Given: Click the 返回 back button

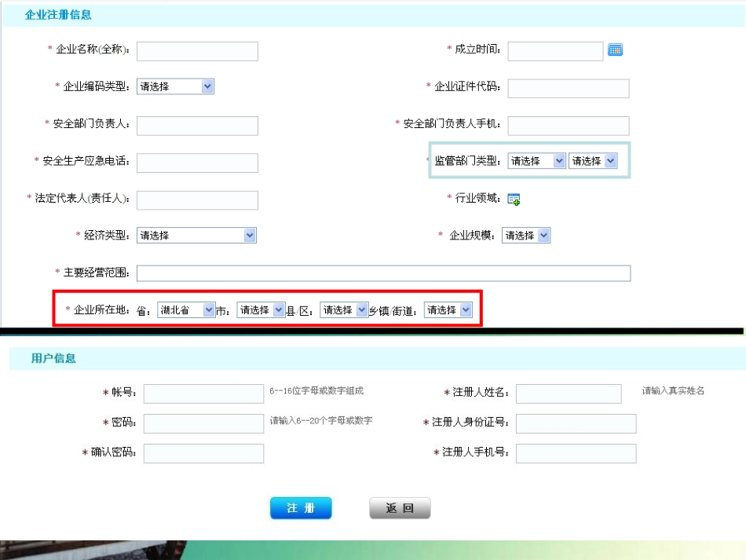Looking at the screenshot, I should pyautogui.click(x=400, y=508).
